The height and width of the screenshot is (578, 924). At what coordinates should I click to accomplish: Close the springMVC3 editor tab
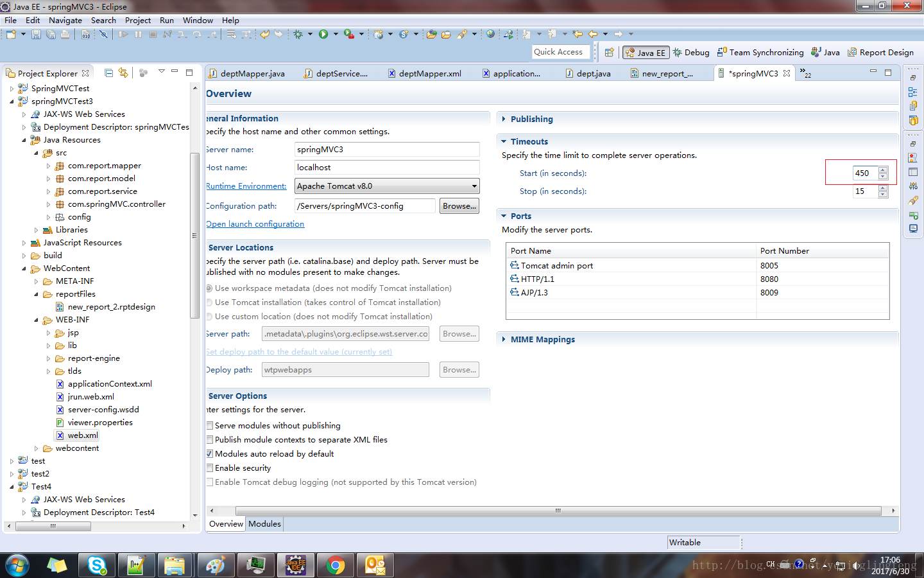(787, 74)
